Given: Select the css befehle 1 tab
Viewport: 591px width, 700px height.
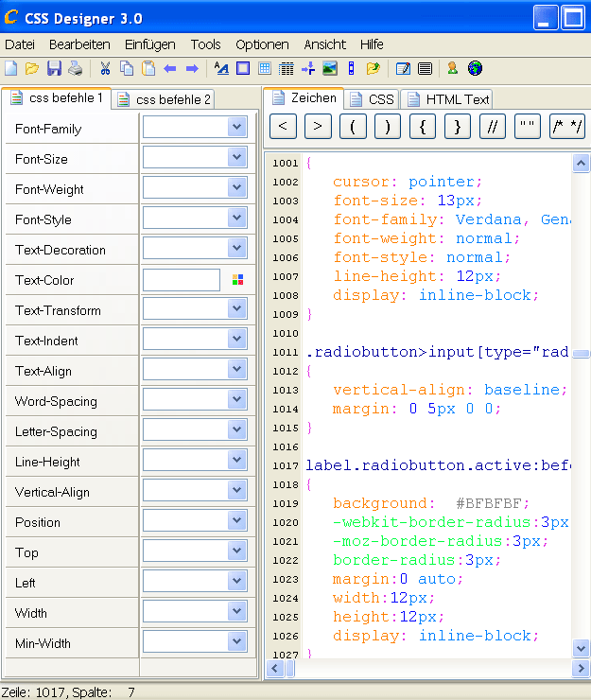Looking at the screenshot, I should tap(57, 97).
